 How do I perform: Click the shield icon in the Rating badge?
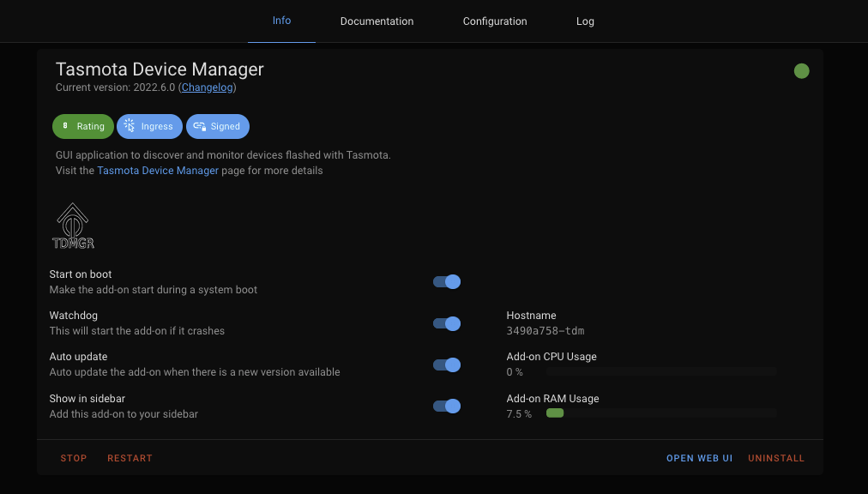66,126
